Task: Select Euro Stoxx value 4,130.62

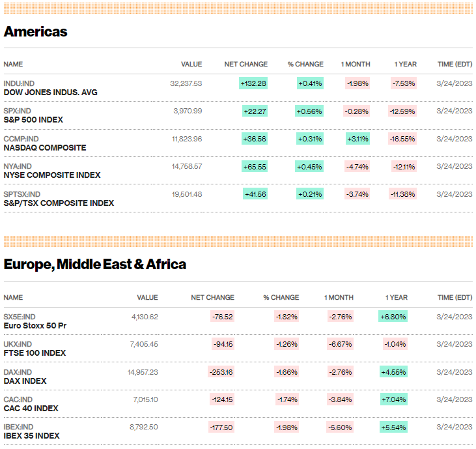Action: 145,317
